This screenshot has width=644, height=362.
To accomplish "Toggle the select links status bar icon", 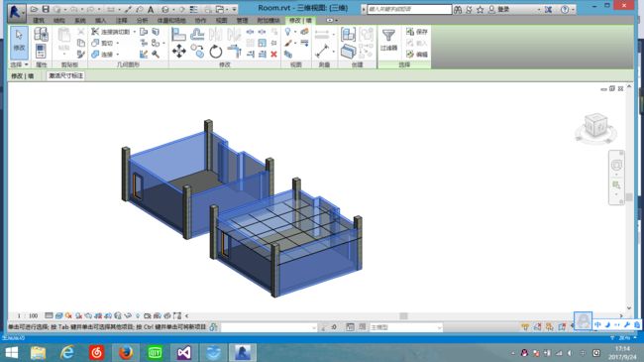I will (x=525, y=326).
